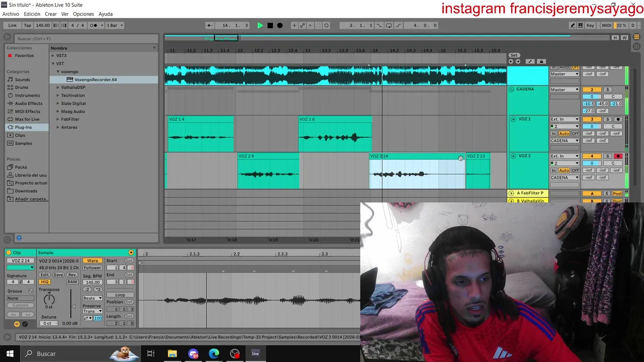644x362 pixels.
Task: Open Task View on the taskbar
Action: pyautogui.click(x=150, y=353)
